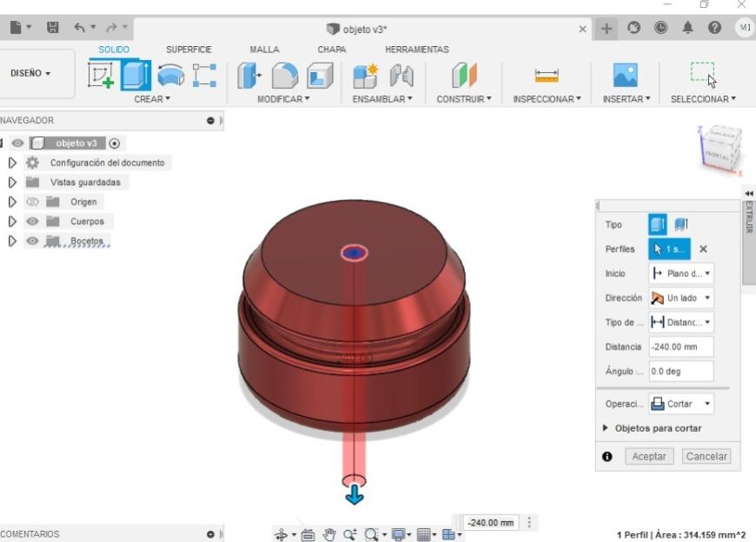756x542 pixels.
Task: Click the Select window selection icon
Action: pos(703,75)
